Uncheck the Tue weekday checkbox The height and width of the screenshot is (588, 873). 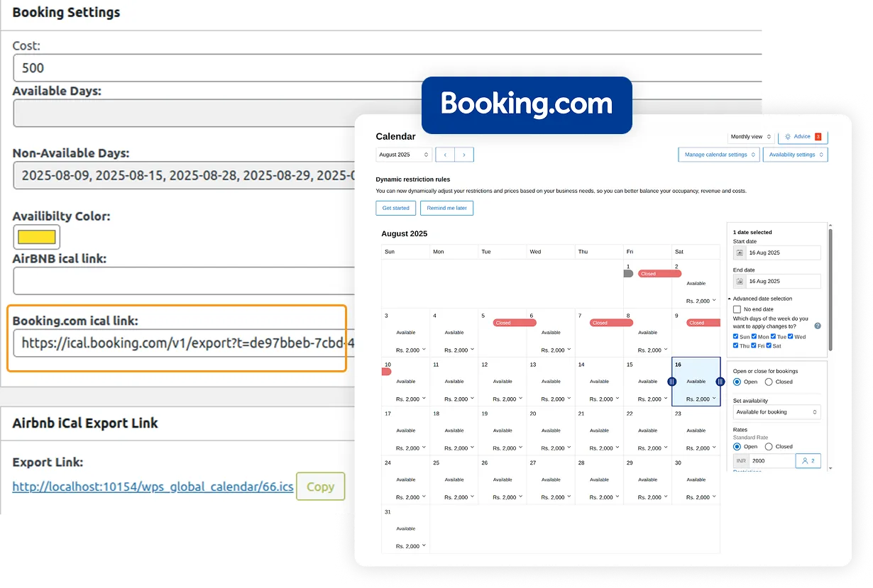[772, 336]
